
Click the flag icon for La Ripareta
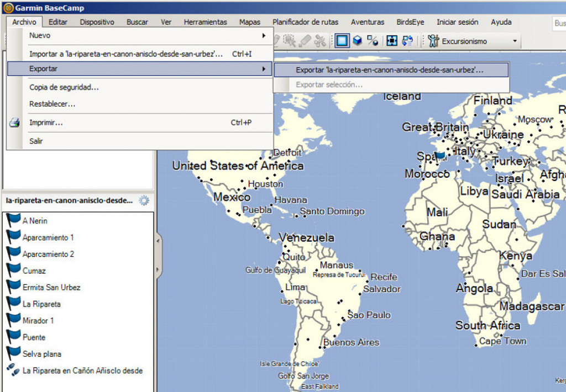13,303
